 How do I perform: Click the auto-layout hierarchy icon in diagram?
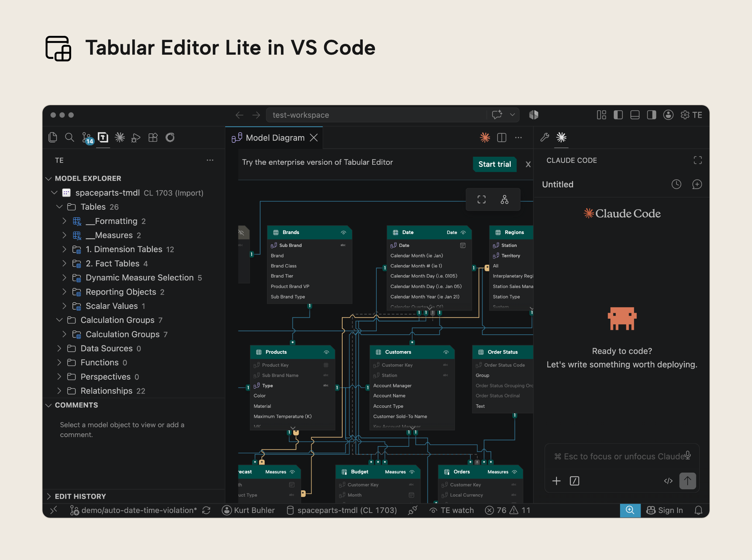point(504,199)
